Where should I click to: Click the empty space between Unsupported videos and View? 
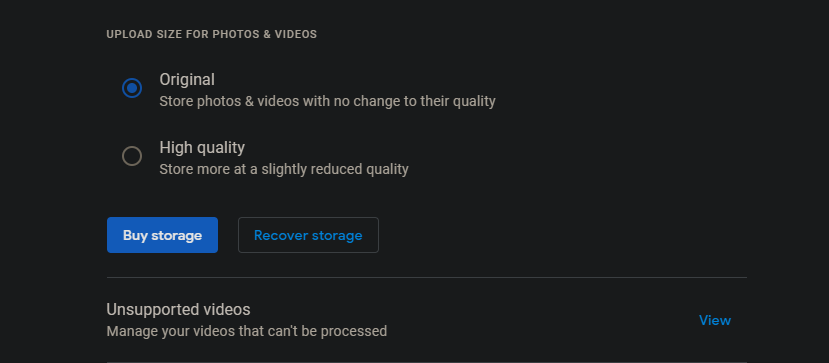coord(475,320)
